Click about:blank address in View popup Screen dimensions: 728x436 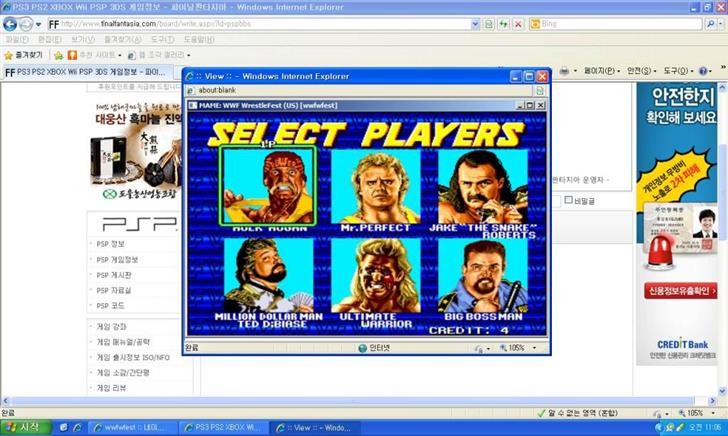(217, 90)
